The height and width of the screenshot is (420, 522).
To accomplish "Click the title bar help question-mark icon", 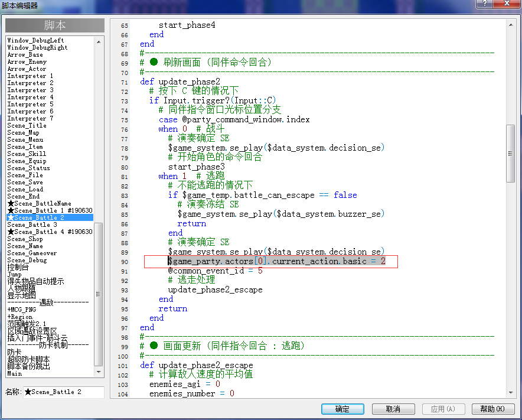I will click(x=485, y=4).
